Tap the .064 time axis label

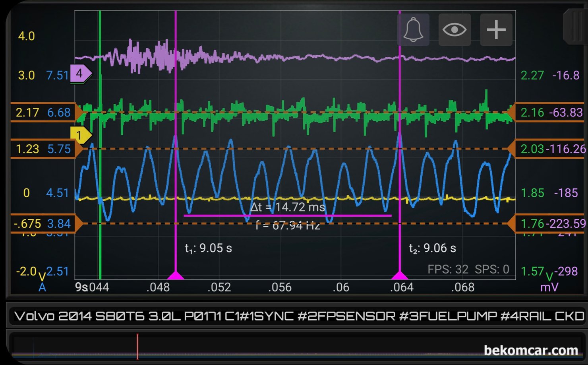pos(402,287)
